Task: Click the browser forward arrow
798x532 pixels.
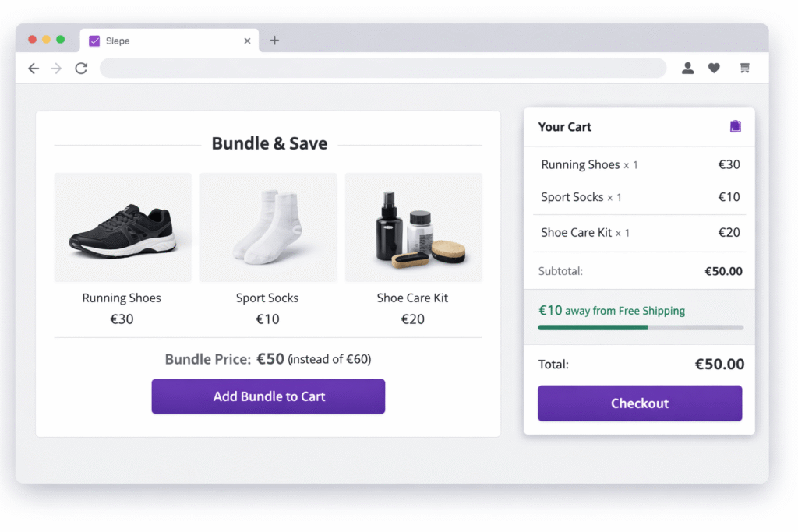Action: click(55, 68)
